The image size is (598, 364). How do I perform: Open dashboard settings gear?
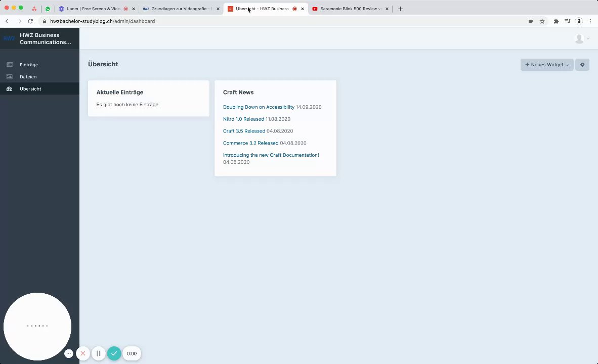click(x=582, y=65)
